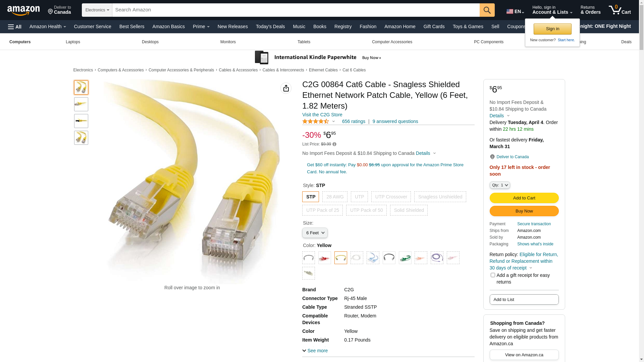The height and width of the screenshot is (362, 644).
Task: Open the Best Sellers menu item
Action: (x=132, y=26)
